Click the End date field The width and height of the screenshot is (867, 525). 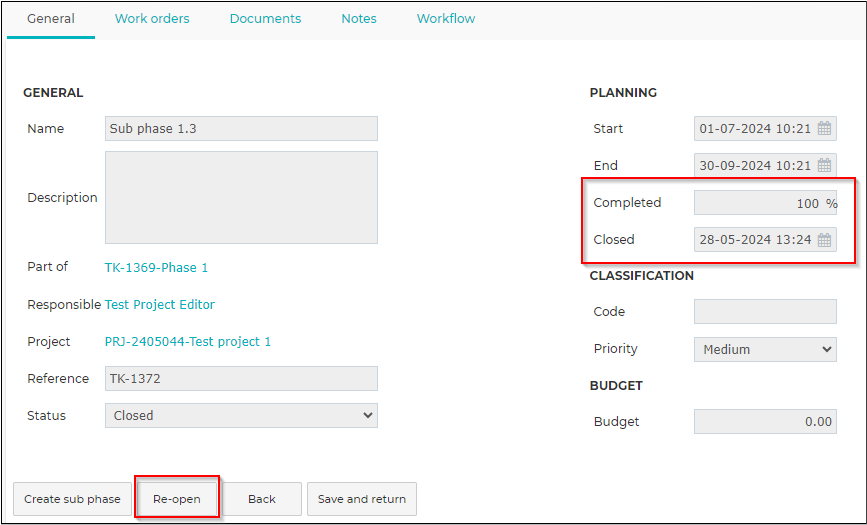pyautogui.click(x=765, y=165)
